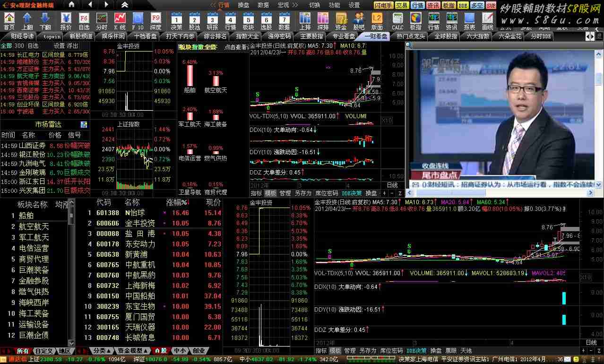Screen dimensions: 604x364
Task: Open the F9 深度 depth icon
Action: click(155, 21)
